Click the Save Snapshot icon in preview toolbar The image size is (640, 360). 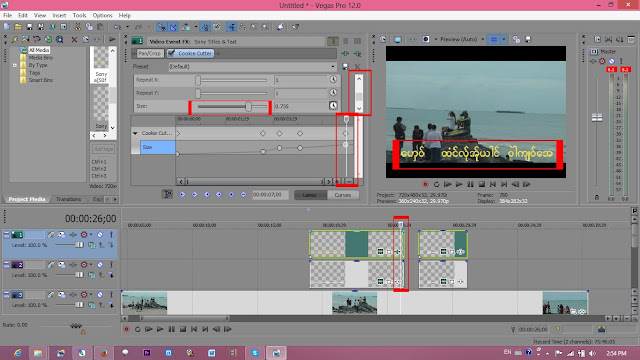click(528, 40)
